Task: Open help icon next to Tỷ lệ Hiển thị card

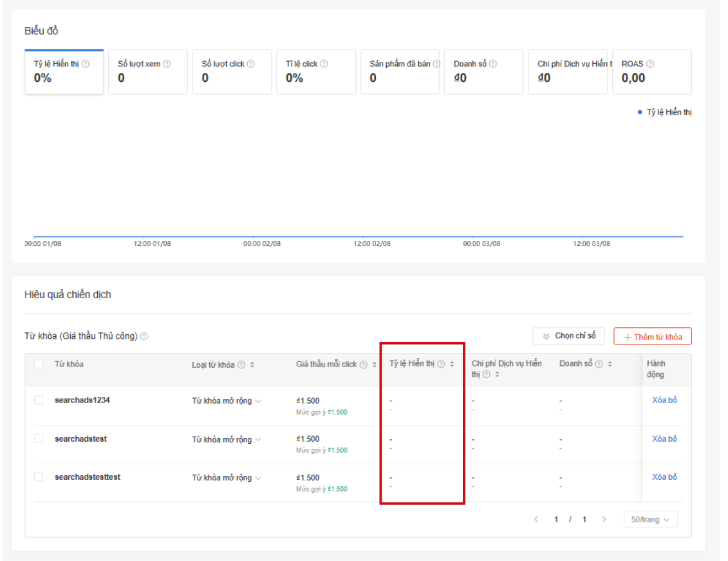Action: [x=86, y=64]
